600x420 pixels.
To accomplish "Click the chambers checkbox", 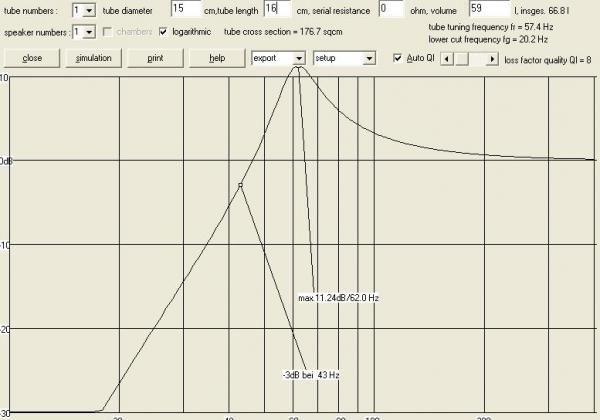I will pos(108,32).
